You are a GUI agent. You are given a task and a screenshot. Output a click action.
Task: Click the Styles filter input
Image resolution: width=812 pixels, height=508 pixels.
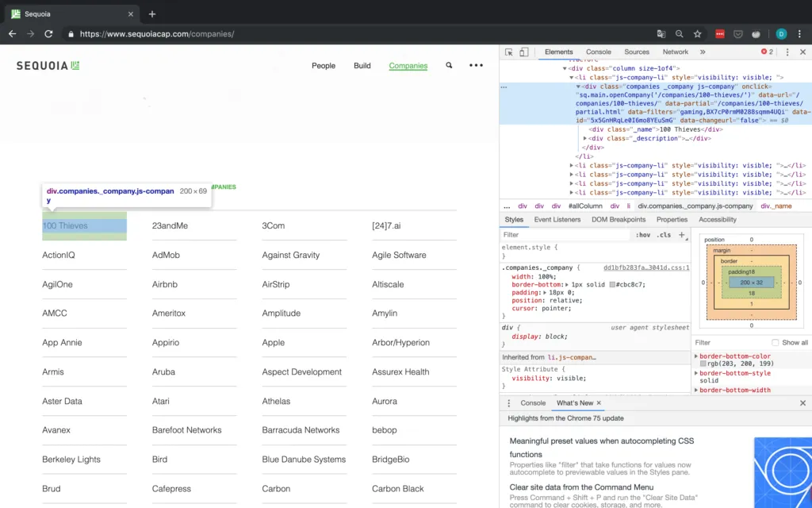click(x=566, y=235)
